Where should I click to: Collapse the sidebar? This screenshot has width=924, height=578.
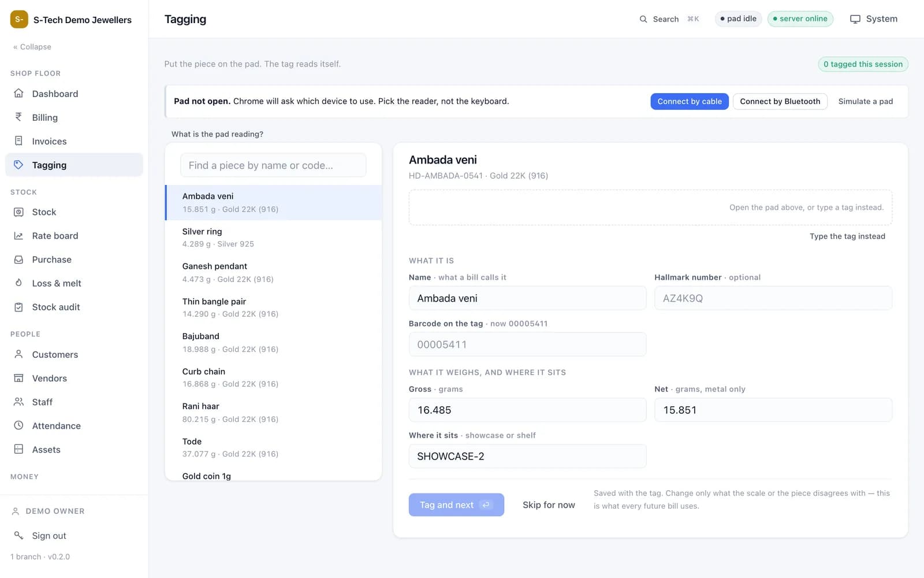click(32, 47)
